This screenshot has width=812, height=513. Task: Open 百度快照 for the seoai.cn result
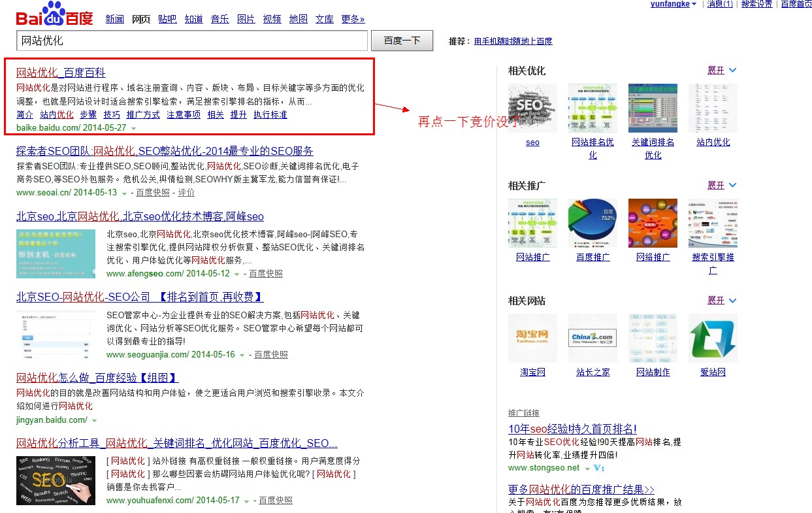[152, 193]
